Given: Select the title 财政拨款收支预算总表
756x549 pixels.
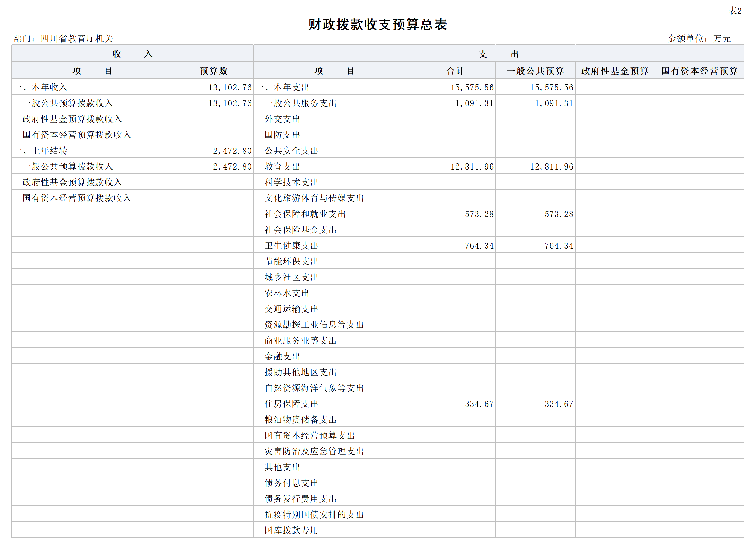Looking at the screenshot, I should click(377, 25).
